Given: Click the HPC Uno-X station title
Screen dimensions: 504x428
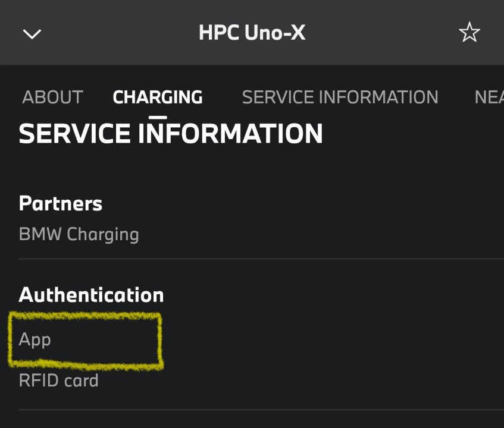Looking at the screenshot, I should [x=252, y=33].
